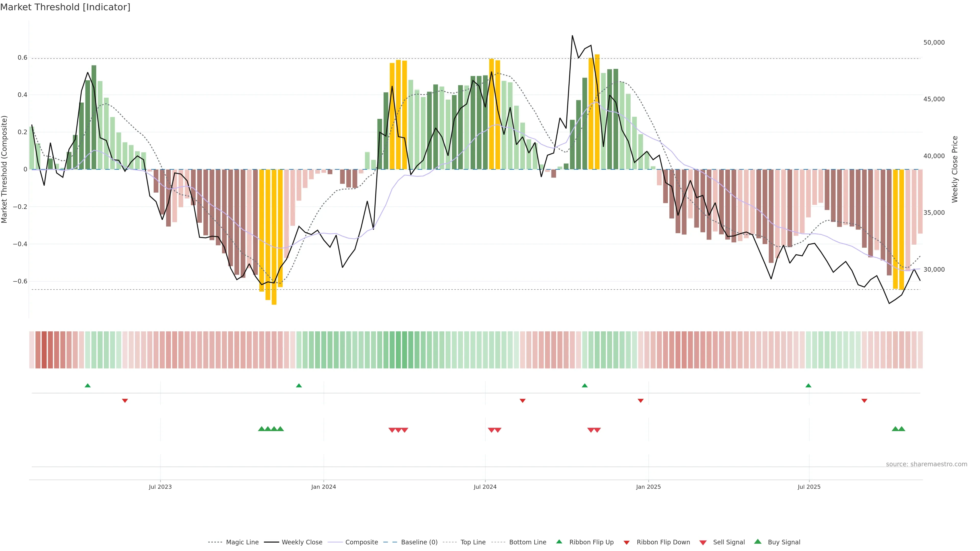The width and height of the screenshot is (980, 551).
Task: Click the Ribbon Flip Down marker after Jul 2025
Action: (864, 401)
